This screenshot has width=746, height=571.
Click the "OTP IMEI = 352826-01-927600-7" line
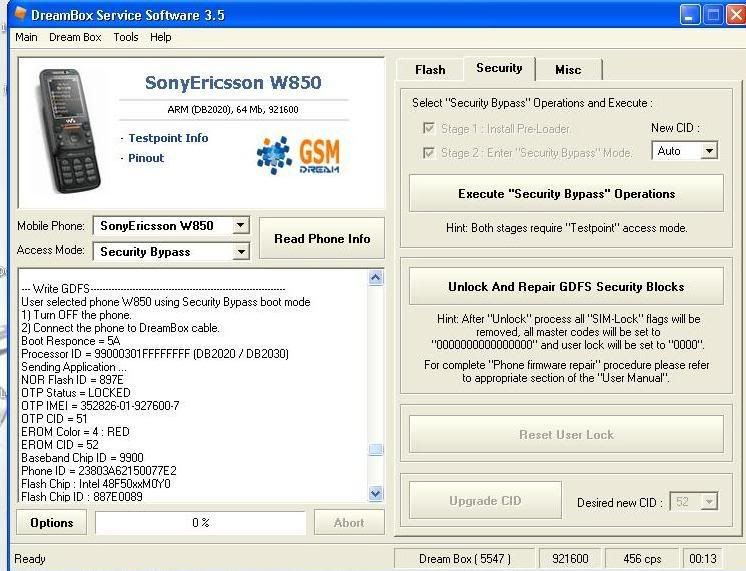(x=100, y=405)
